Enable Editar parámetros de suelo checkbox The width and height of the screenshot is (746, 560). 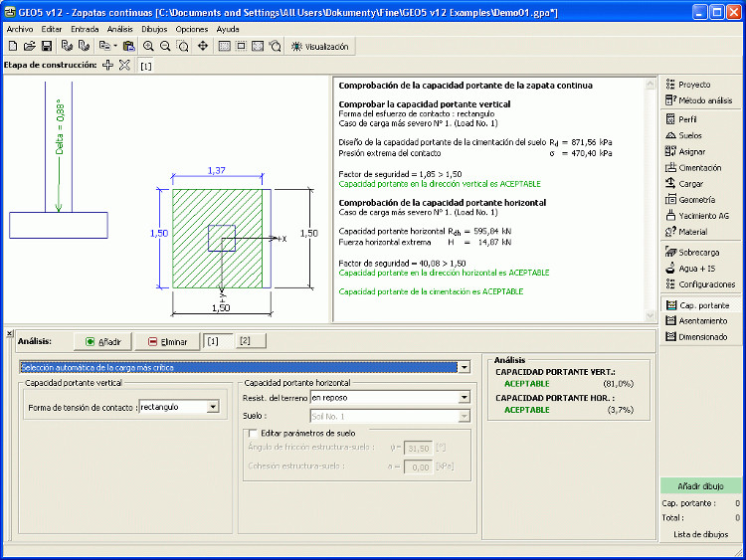(253, 434)
